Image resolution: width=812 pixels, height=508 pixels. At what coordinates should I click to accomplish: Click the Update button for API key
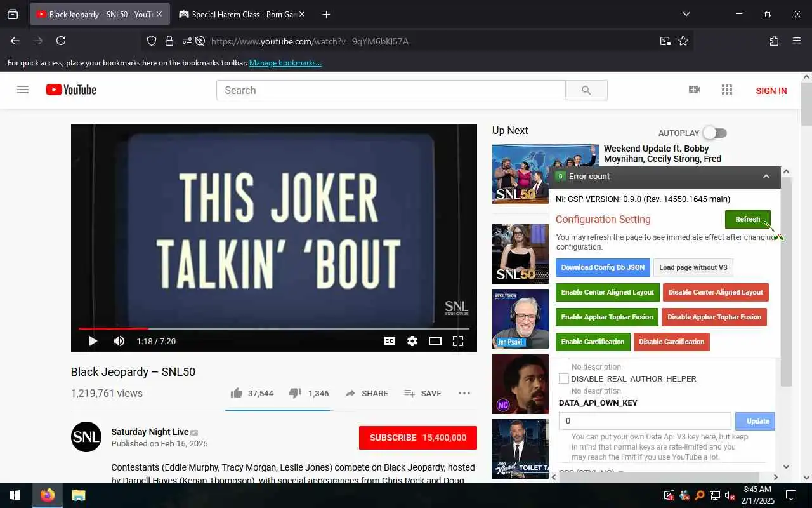point(756,421)
